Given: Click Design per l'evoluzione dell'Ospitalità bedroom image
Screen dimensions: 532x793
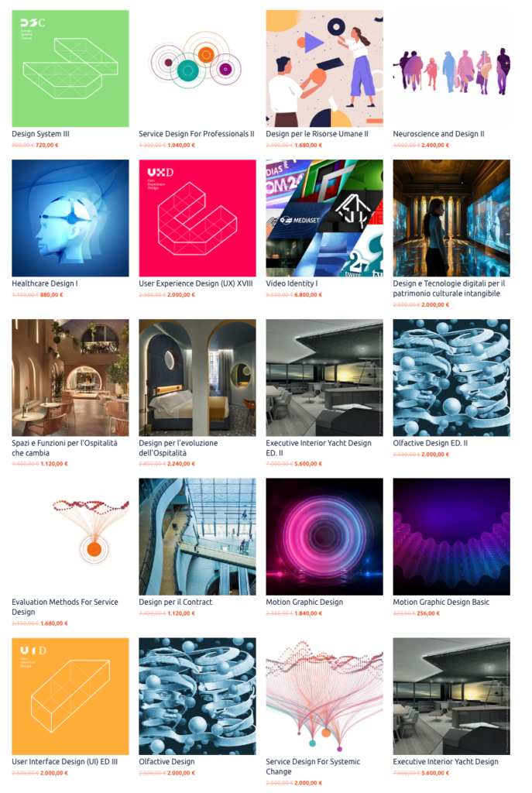Looking at the screenshot, I should (197, 377).
